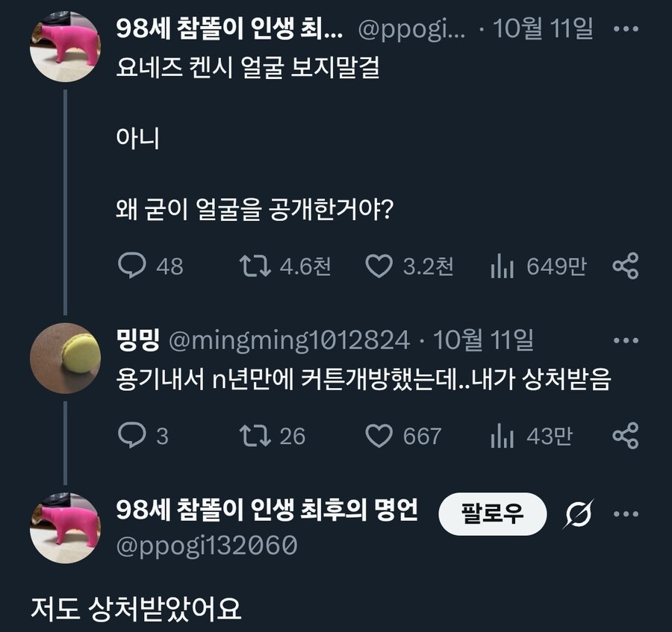The width and height of the screenshot is (672, 632).
Task: Retweet 밍밍's reply with 26 retweets
Action: [x=253, y=436]
